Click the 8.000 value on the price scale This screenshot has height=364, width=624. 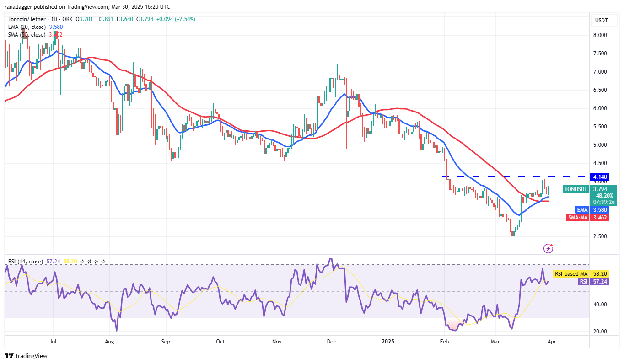(x=600, y=35)
